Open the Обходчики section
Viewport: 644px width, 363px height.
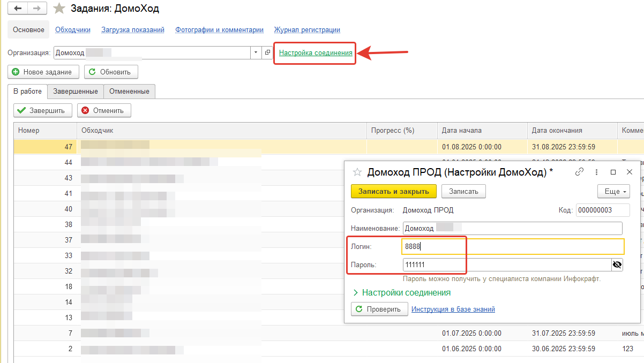click(73, 30)
